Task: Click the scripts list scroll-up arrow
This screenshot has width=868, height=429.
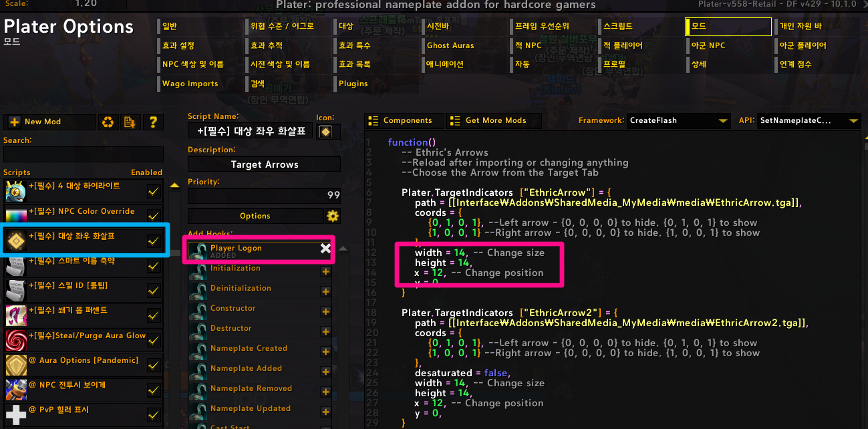Action: point(174,185)
